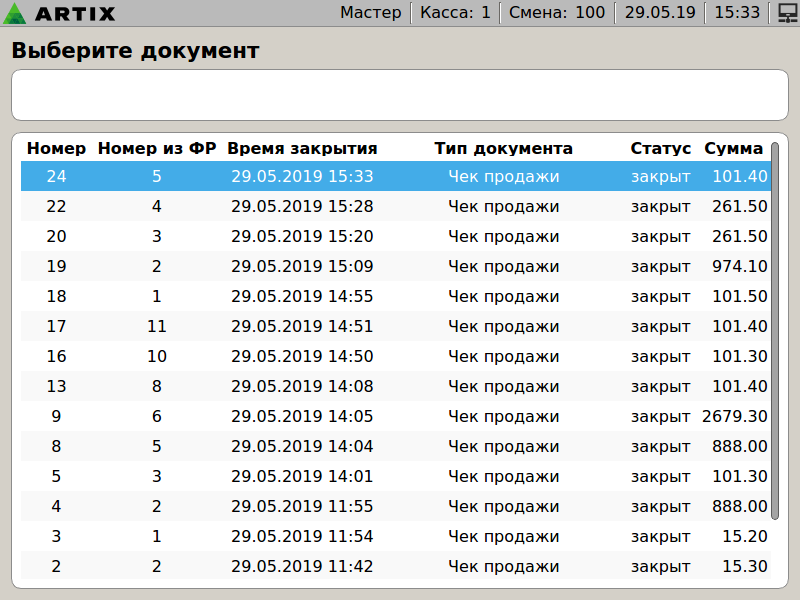This screenshot has width=800, height=600.
Task: Click the Касса: 1 status indicator
Action: [x=455, y=13]
